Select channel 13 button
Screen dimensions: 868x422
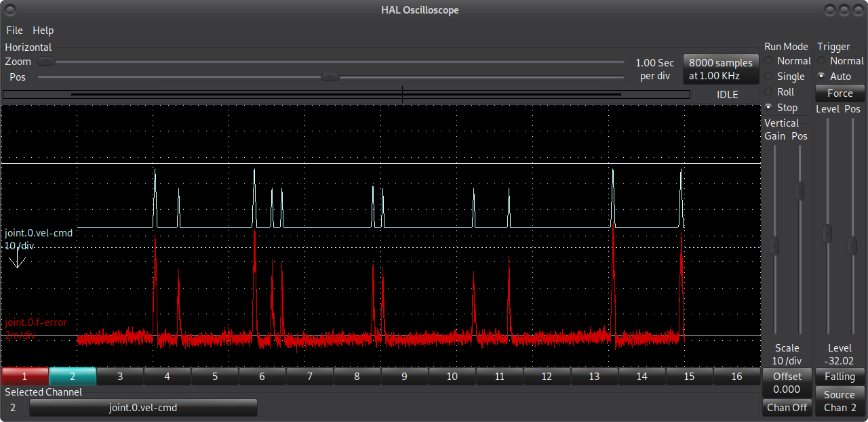click(x=595, y=376)
